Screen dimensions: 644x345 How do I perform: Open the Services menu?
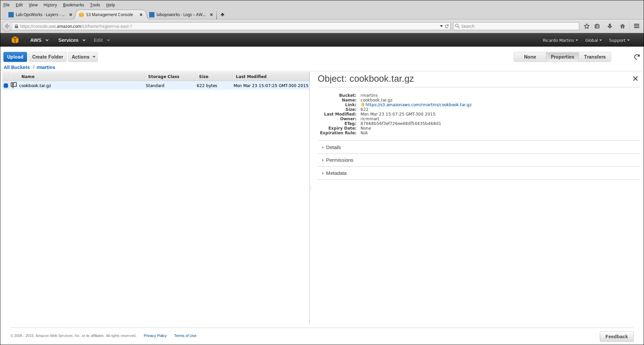(x=71, y=40)
